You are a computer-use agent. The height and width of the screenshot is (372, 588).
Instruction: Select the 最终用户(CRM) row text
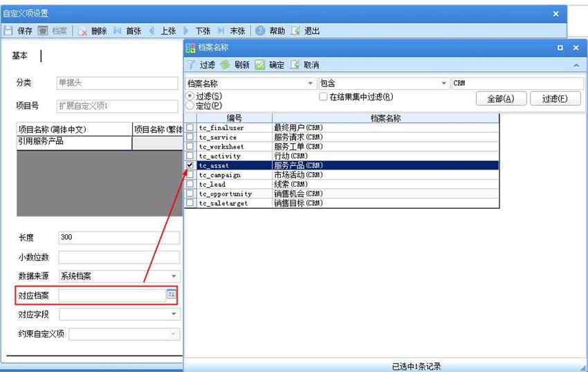pyautogui.click(x=299, y=127)
